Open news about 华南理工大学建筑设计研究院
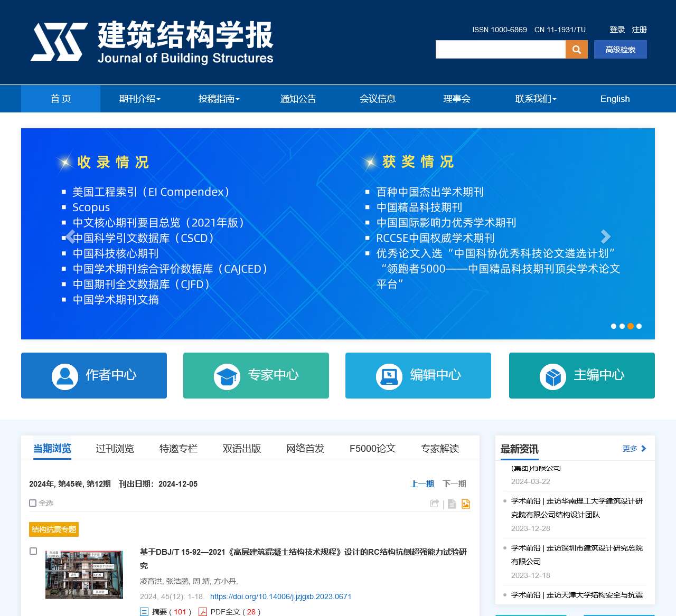This screenshot has width=676, height=616. [x=577, y=508]
